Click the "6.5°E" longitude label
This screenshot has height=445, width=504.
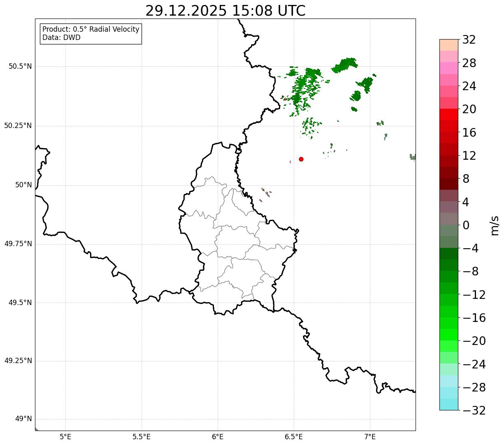click(294, 437)
